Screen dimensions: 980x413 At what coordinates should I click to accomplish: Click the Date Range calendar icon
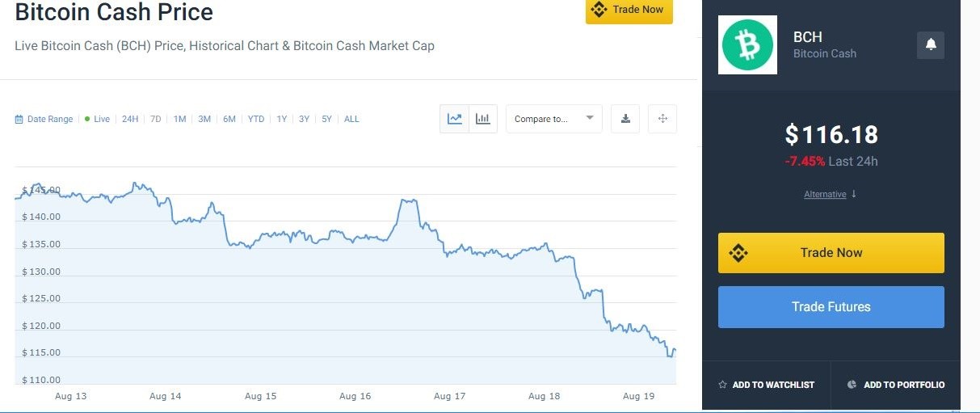click(x=19, y=120)
